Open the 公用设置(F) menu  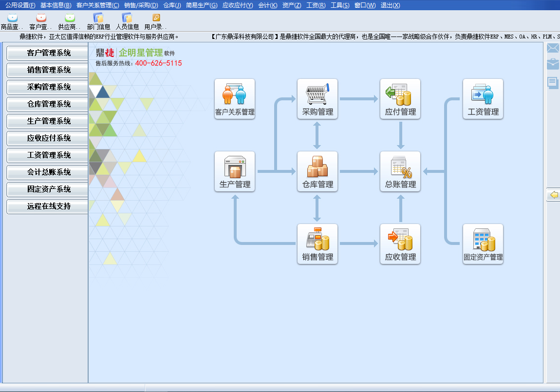pyautogui.click(x=20, y=5)
